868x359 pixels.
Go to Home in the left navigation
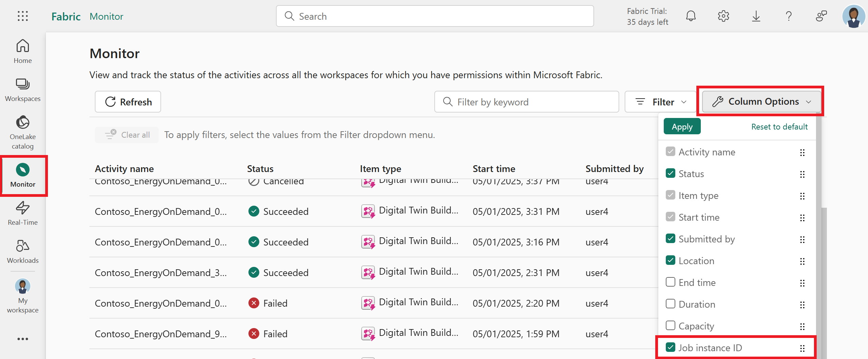pyautogui.click(x=23, y=51)
